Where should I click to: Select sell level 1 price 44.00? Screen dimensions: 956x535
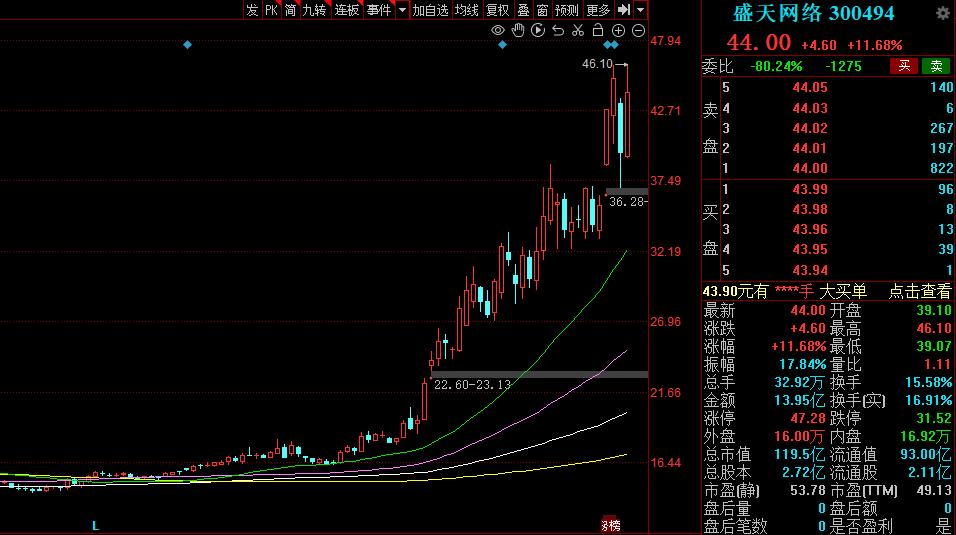click(810, 168)
